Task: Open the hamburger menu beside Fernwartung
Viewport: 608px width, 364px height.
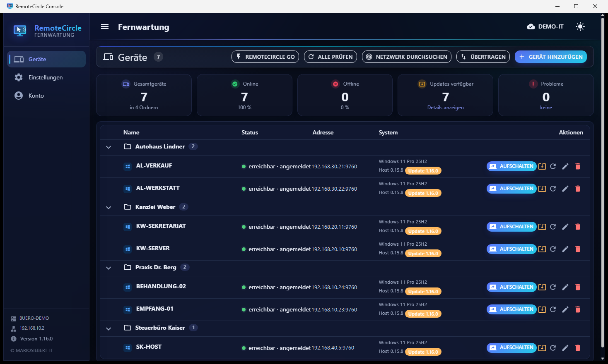Action: (105, 26)
